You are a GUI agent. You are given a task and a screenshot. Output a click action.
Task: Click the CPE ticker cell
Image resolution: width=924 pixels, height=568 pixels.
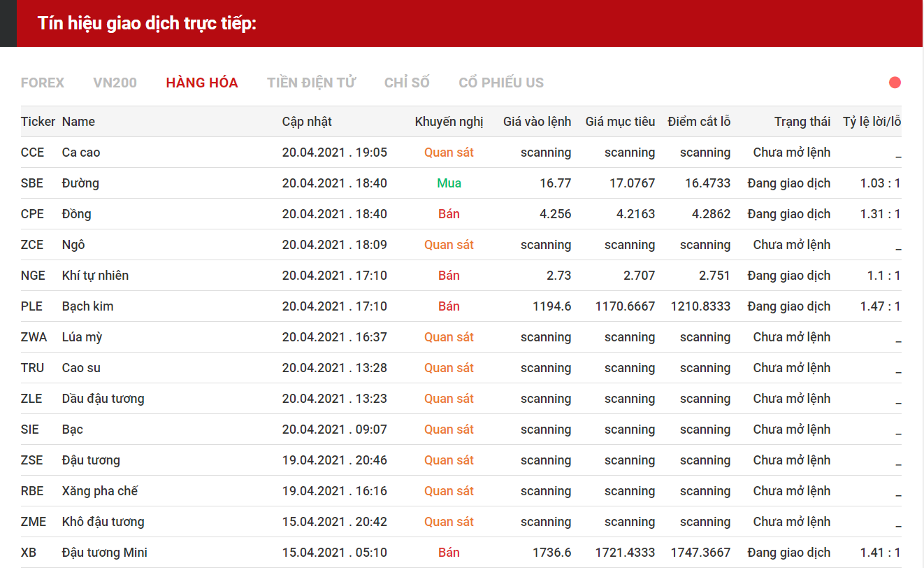32,214
